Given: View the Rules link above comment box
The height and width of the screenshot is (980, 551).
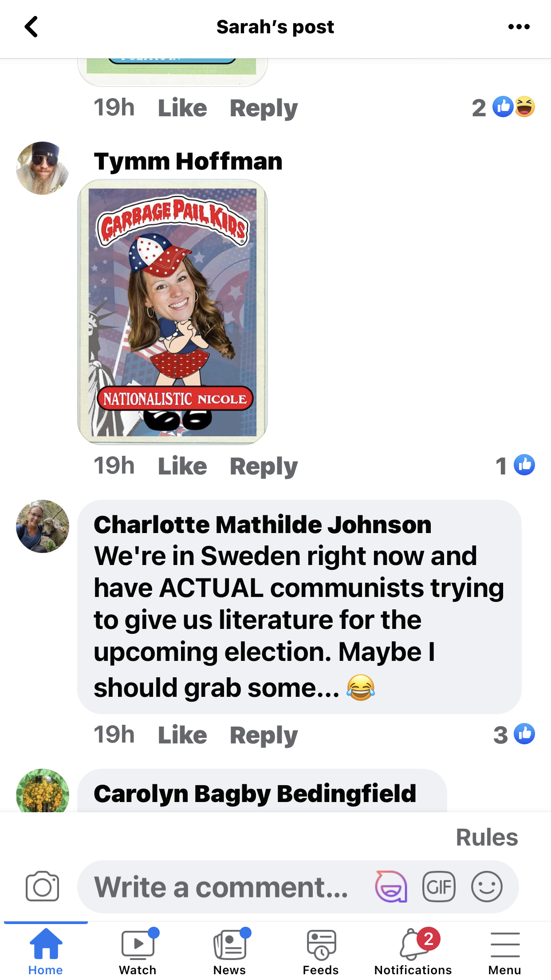Looking at the screenshot, I should point(487,838).
